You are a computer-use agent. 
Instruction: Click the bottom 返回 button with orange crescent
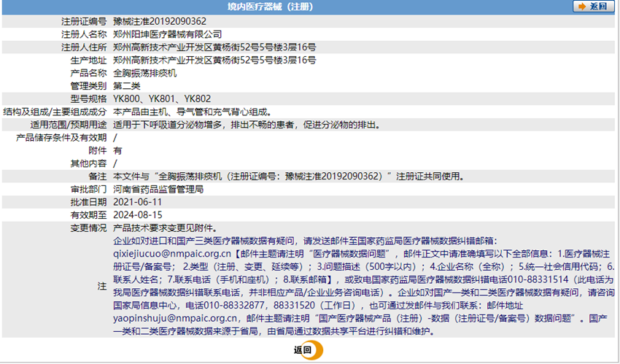pyautogui.click(x=308, y=350)
